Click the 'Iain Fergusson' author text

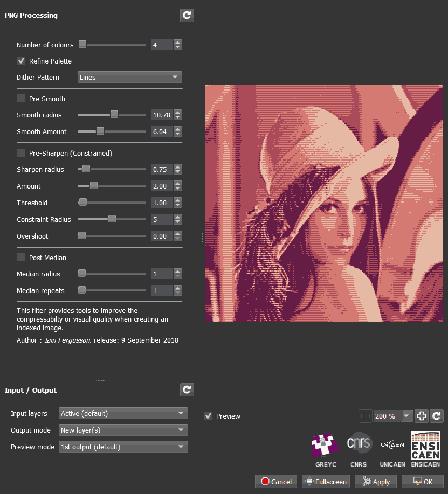[x=67, y=340]
